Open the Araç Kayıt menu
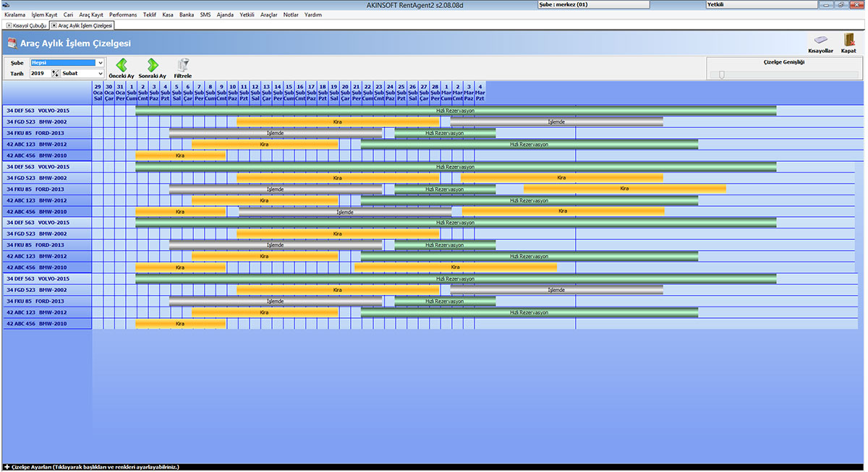Image resolution: width=868 pixels, height=472 pixels. pos(90,14)
